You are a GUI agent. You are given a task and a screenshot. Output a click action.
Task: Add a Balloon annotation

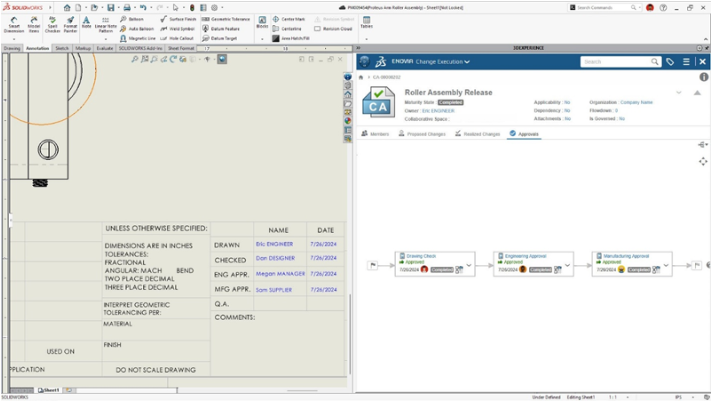tap(132, 19)
